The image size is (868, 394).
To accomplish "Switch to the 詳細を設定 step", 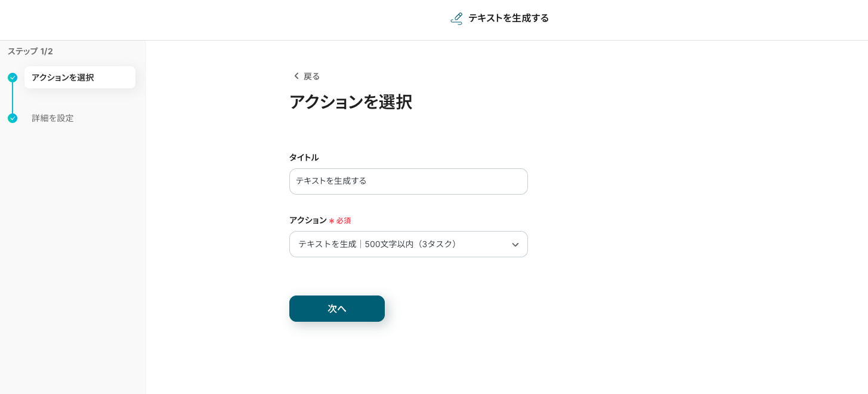I will (52, 118).
